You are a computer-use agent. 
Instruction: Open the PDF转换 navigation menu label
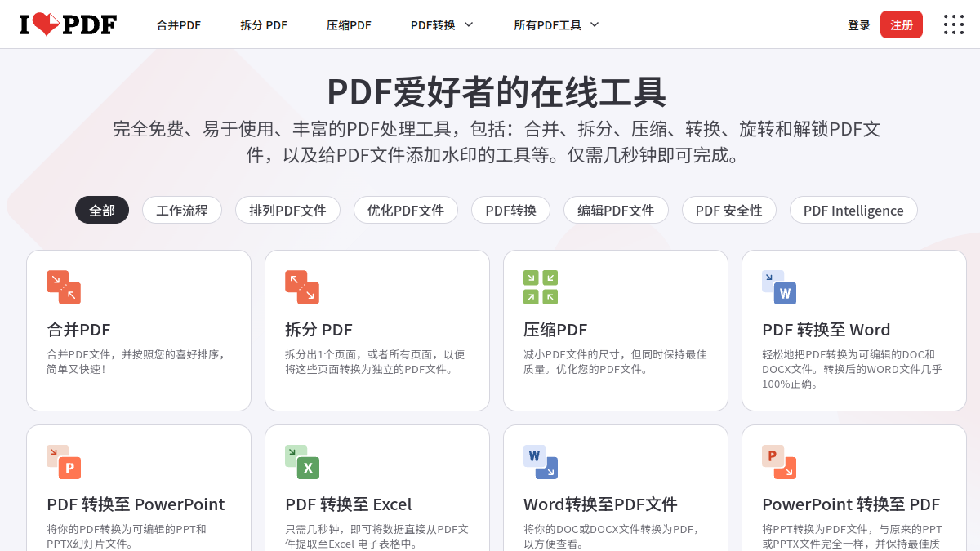(x=433, y=25)
